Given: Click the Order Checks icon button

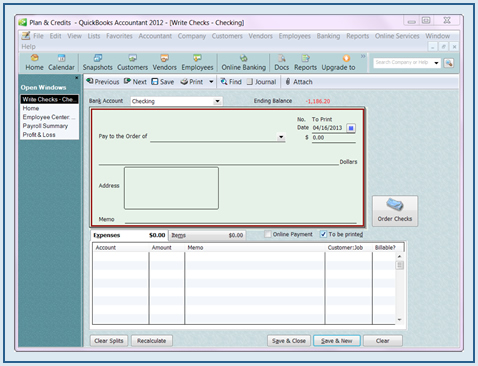Looking at the screenshot, I should pos(395,211).
